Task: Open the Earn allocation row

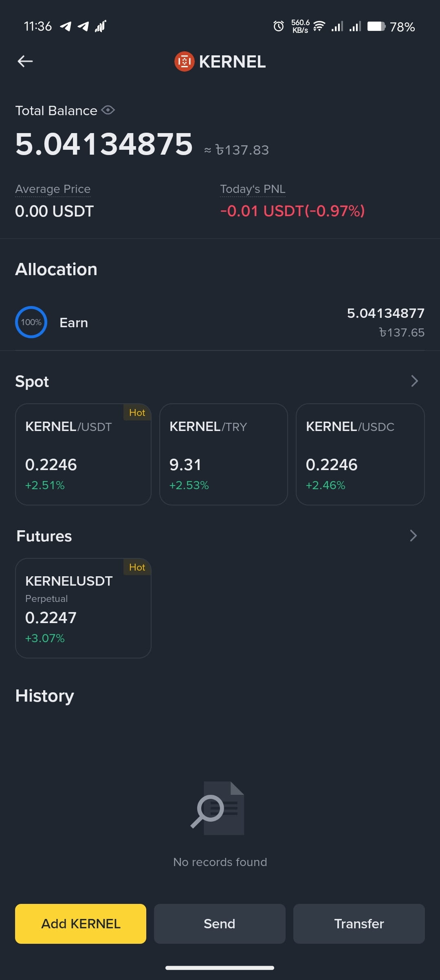Action: click(x=220, y=322)
